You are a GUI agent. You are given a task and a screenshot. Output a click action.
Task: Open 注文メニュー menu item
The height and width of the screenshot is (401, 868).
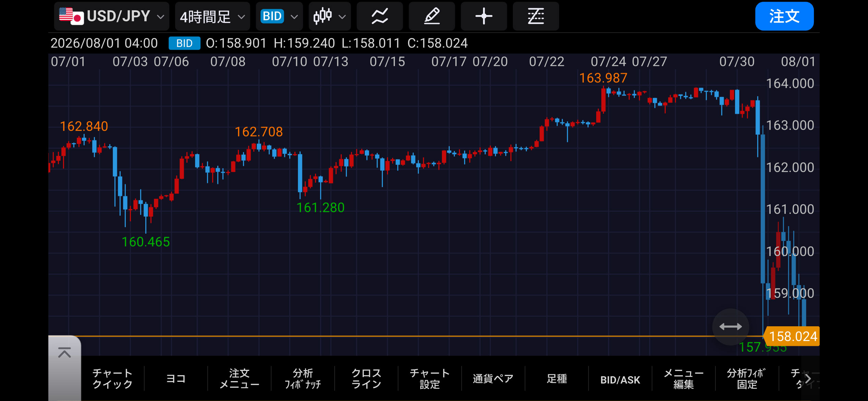pyautogui.click(x=239, y=378)
